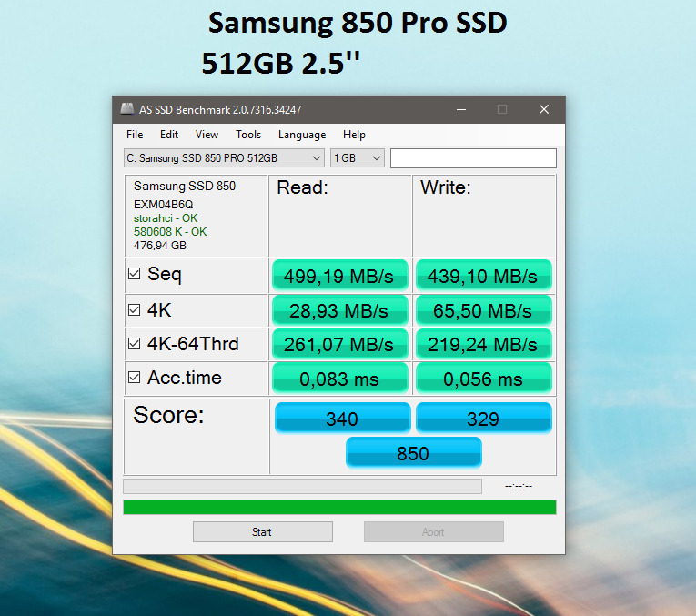This screenshot has height=616, width=696.
Task: Click the Abort button
Action: click(x=434, y=531)
